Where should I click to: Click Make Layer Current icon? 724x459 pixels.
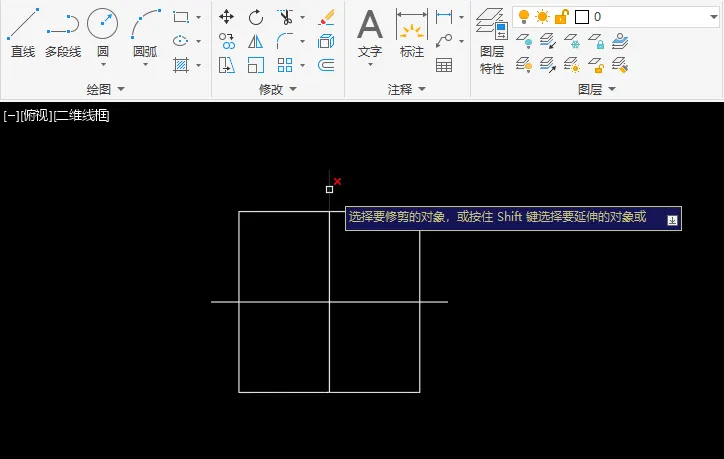(620, 41)
